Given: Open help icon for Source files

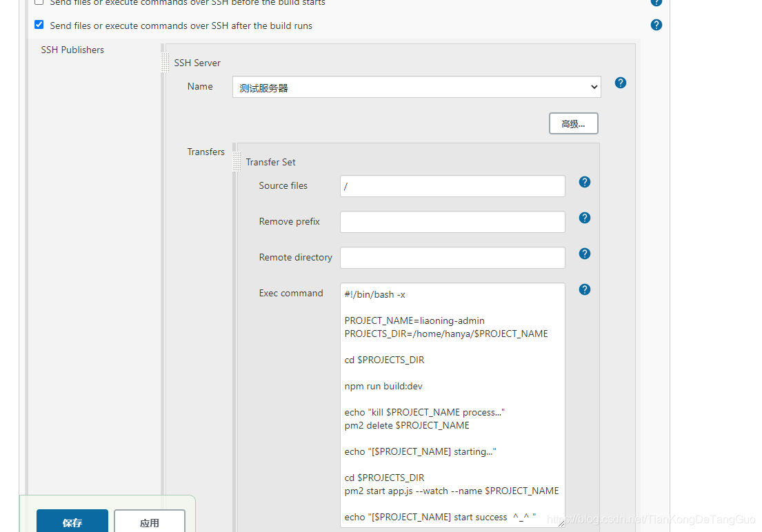Looking at the screenshot, I should click(584, 182).
